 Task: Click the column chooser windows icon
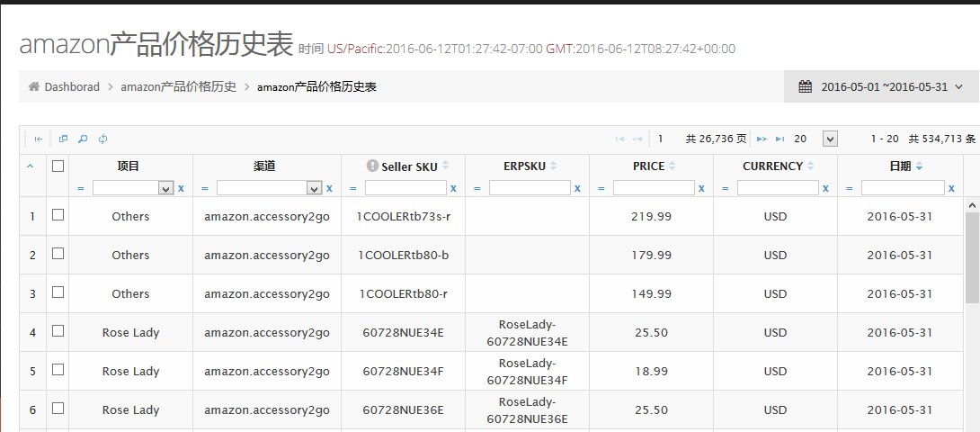coord(63,139)
